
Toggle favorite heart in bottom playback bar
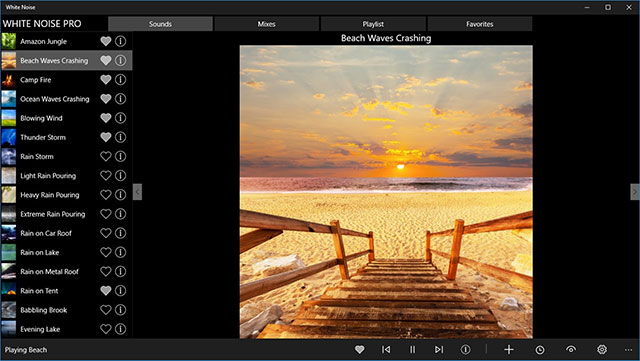(359, 350)
